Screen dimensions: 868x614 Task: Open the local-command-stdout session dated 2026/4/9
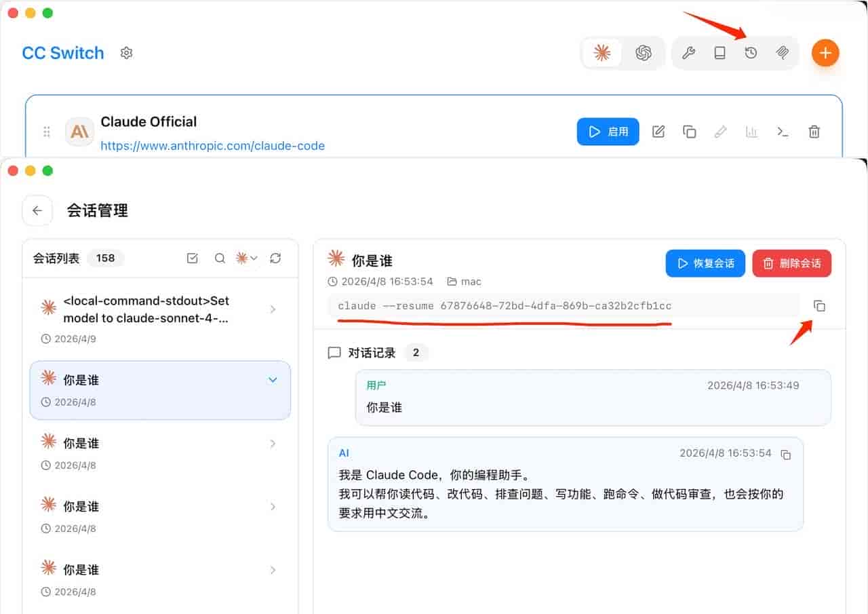click(x=160, y=319)
